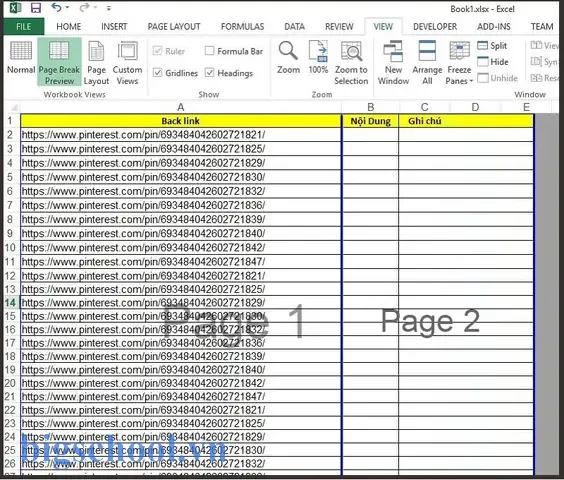Switch to the DATA tab
Screen dimensions: 564x480
pos(294,27)
